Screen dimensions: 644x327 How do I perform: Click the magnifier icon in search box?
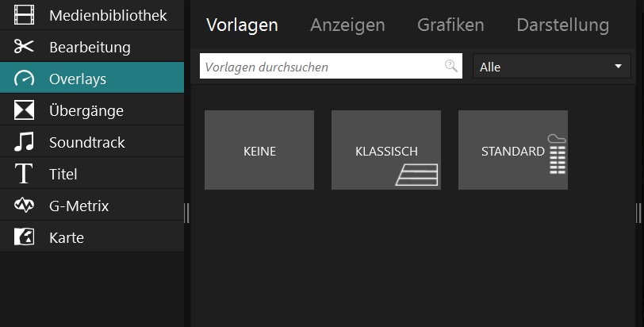point(451,66)
